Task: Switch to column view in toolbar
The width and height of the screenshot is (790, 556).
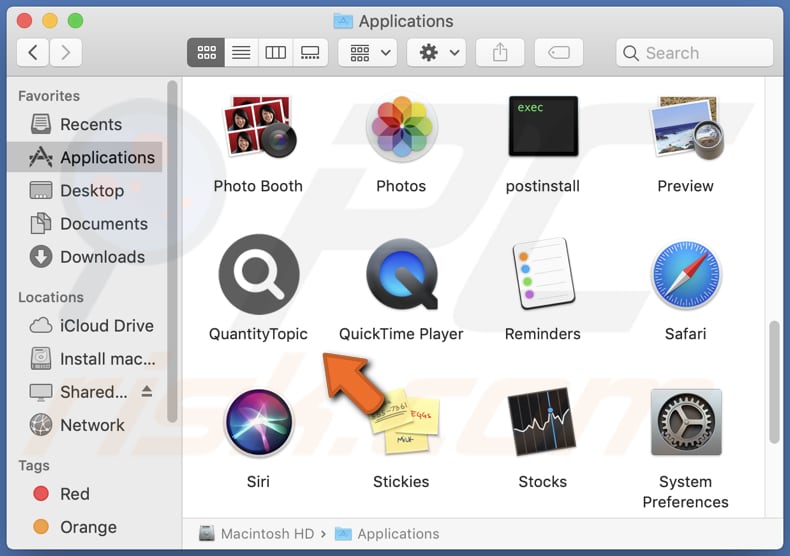Action: coord(276,52)
